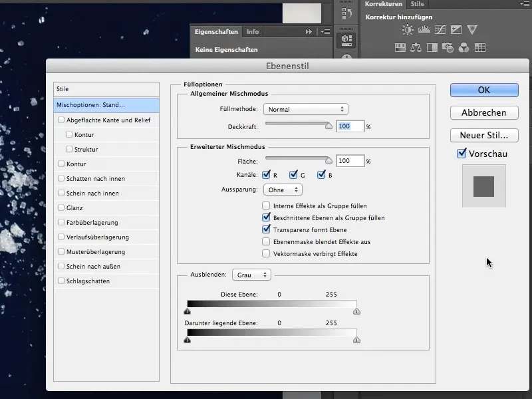The image size is (532, 399).
Task: Enable Schein nach innen checkbox
Action: 61,193
